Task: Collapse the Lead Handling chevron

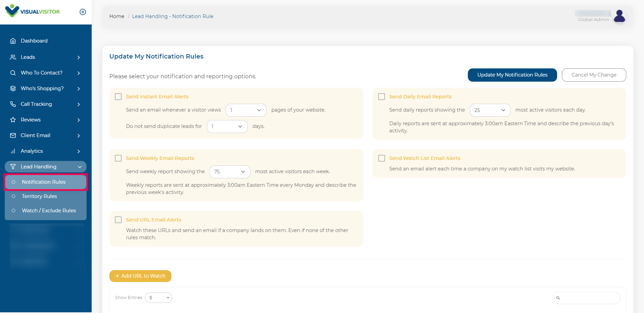Action: click(80, 167)
